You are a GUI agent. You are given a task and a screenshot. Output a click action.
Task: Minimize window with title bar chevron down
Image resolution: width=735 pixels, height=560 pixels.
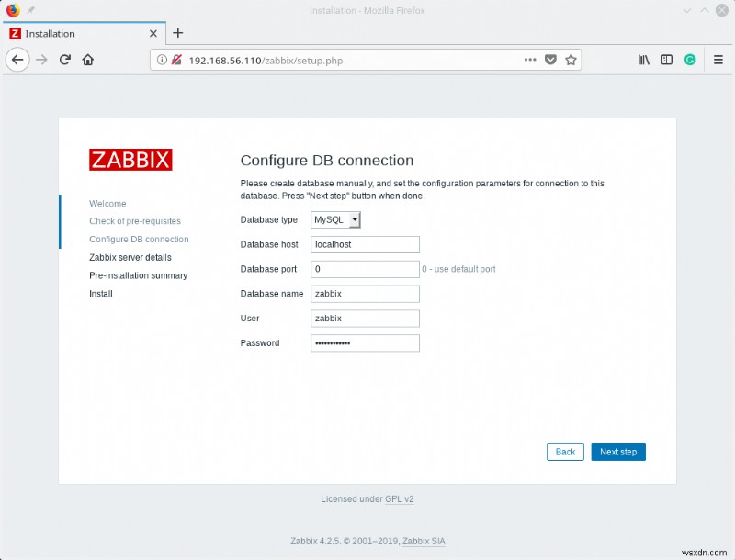click(x=686, y=10)
